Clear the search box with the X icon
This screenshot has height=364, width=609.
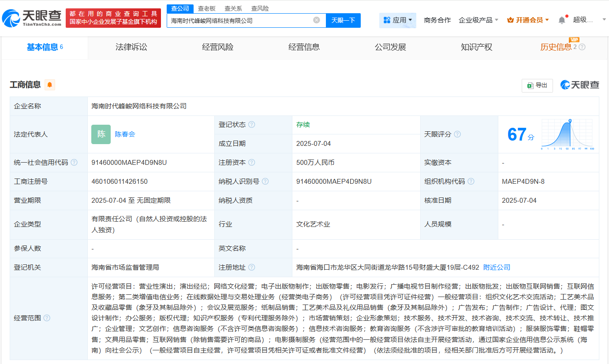click(317, 20)
